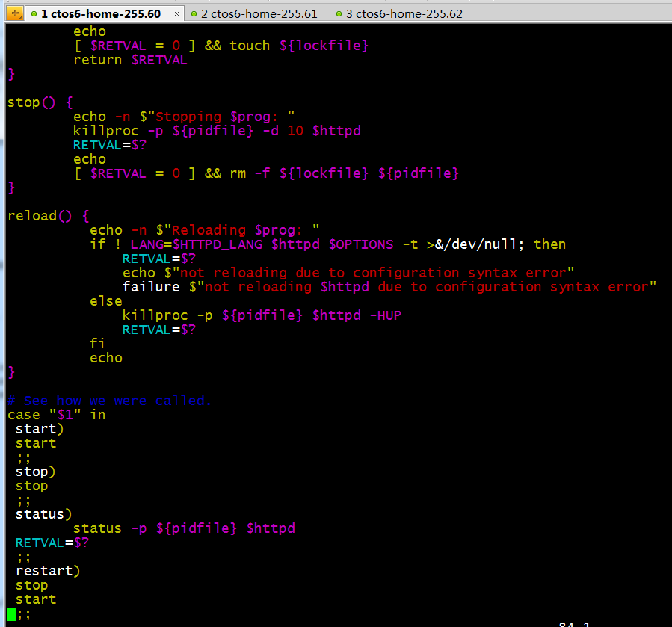
Task: Click the green terminal cursor block
Action: [11, 614]
